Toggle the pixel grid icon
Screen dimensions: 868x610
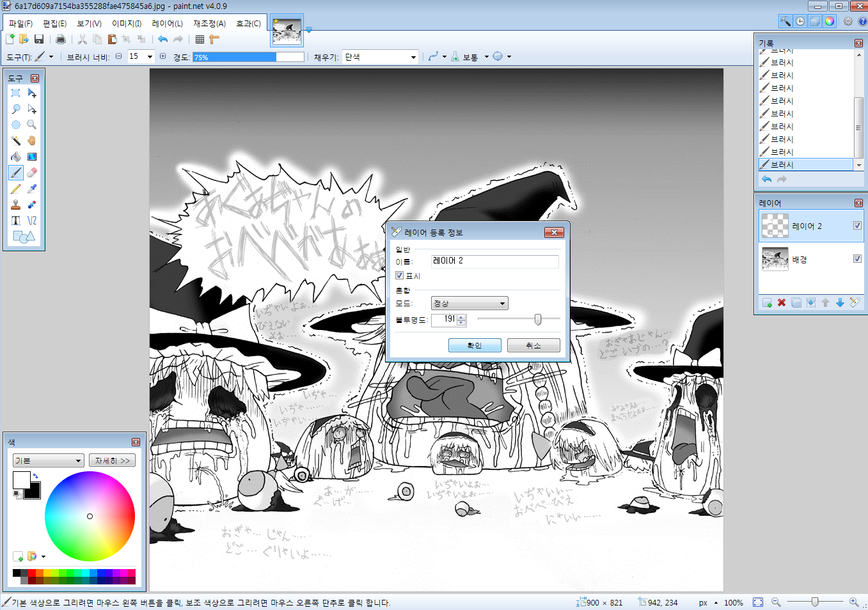click(x=200, y=40)
